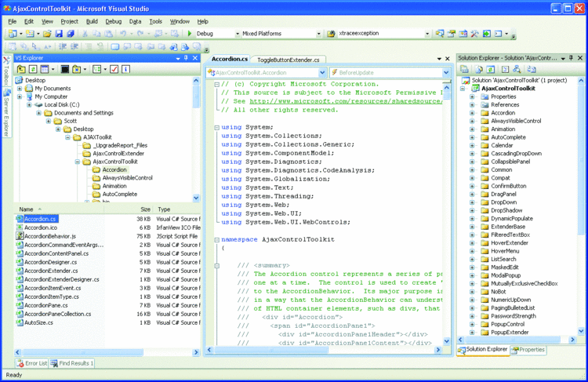Switch to the ToggleButtonExtender.cs tab

point(288,60)
